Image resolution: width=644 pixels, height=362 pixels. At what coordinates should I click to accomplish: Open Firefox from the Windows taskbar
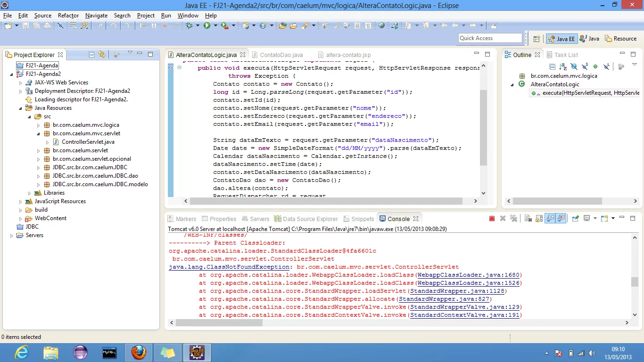coord(138,352)
